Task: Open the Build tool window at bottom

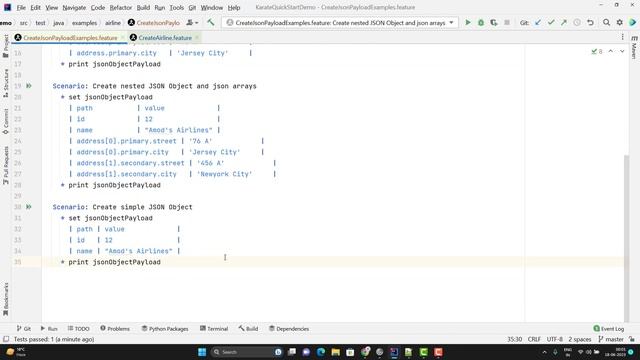Action: point(248,329)
